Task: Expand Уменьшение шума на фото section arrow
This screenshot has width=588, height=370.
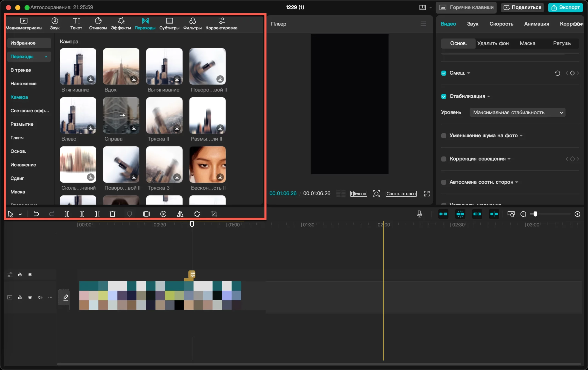Action: click(x=521, y=136)
